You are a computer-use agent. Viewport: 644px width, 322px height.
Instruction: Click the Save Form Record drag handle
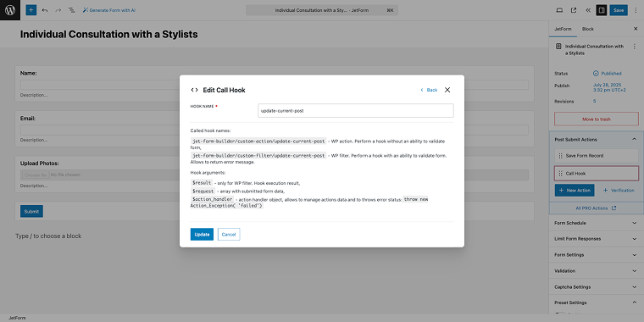(561, 156)
